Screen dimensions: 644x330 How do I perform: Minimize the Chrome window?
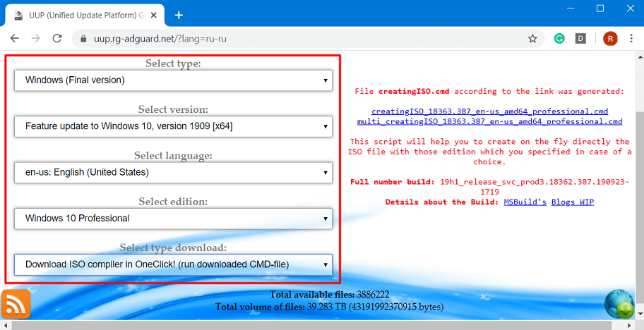coord(569,8)
